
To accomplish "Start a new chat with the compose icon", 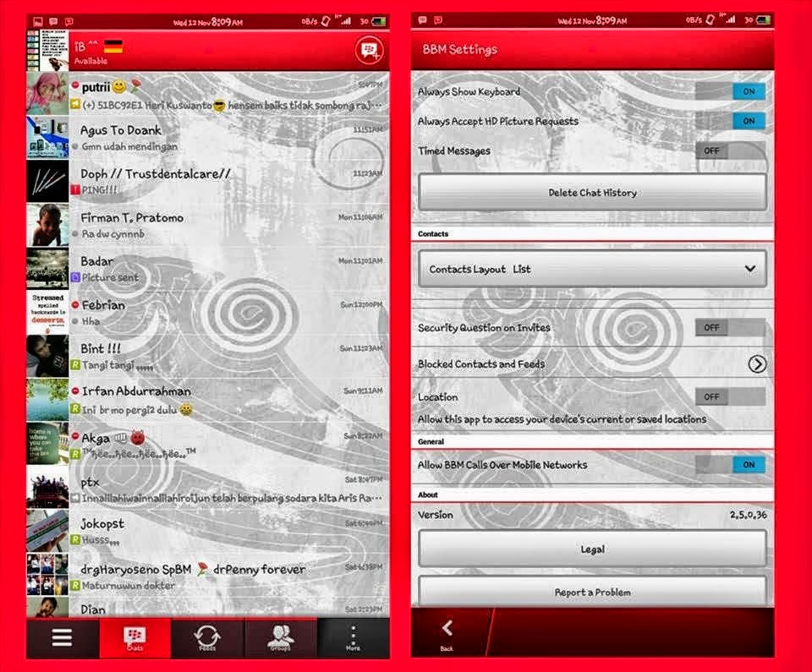I will point(370,50).
